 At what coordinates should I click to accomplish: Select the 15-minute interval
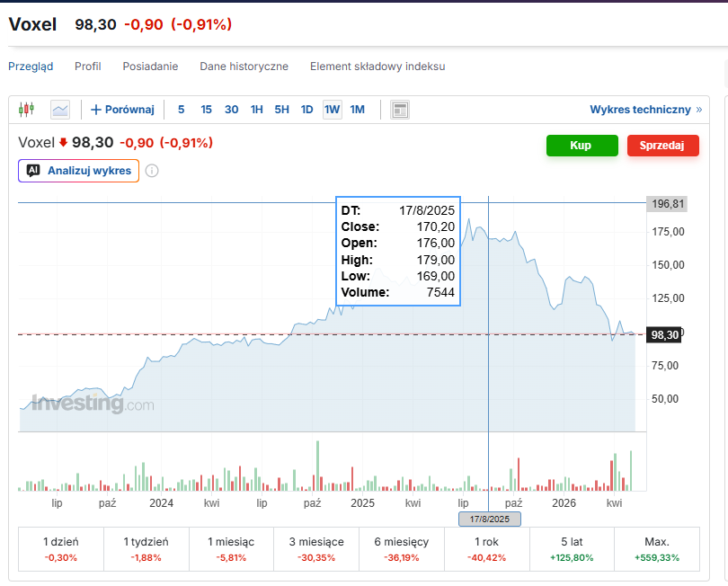(206, 110)
